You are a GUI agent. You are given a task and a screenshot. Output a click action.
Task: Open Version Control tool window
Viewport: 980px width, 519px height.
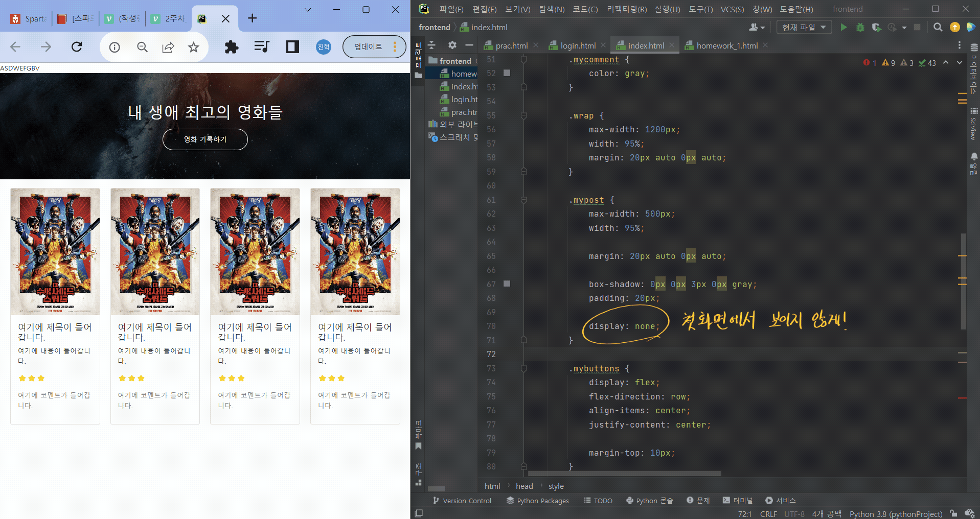(x=462, y=501)
